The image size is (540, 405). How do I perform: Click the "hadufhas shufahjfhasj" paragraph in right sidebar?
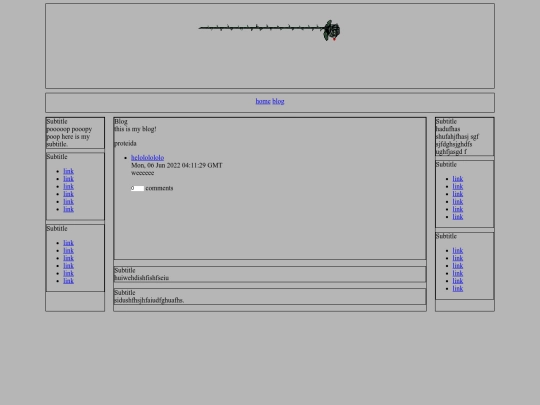tap(457, 141)
